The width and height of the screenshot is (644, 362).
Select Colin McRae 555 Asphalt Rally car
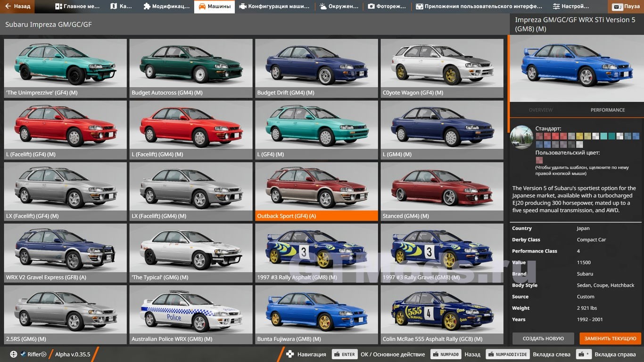(x=442, y=314)
